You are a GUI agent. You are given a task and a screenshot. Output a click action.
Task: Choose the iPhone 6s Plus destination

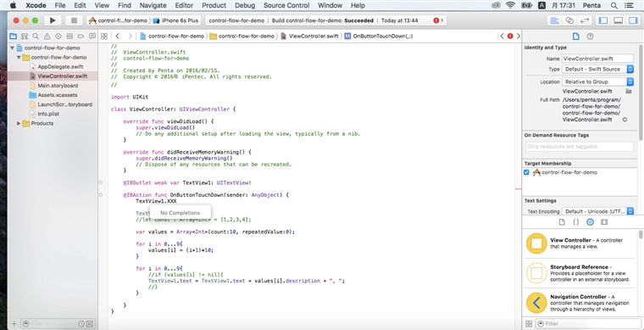[175, 20]
